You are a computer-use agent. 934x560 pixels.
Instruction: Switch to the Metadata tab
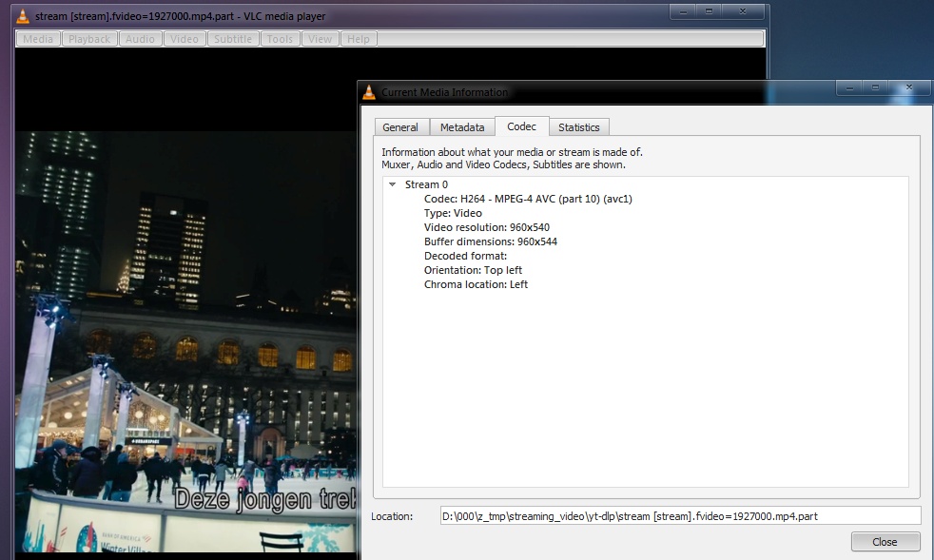coord(462,126)
